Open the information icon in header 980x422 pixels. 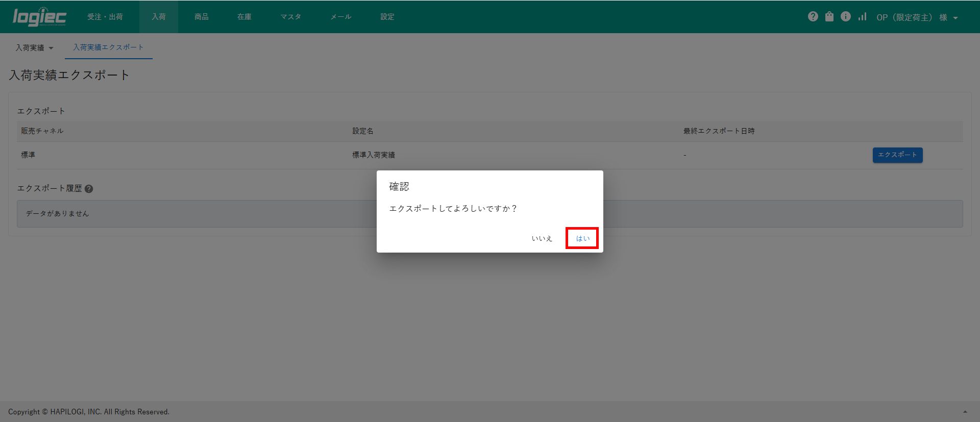point(846,17)
